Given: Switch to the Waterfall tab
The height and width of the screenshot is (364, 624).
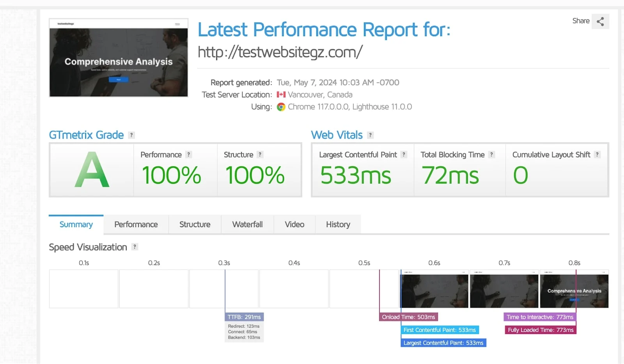Looking at the screenshot, I should tap(247, 224).
